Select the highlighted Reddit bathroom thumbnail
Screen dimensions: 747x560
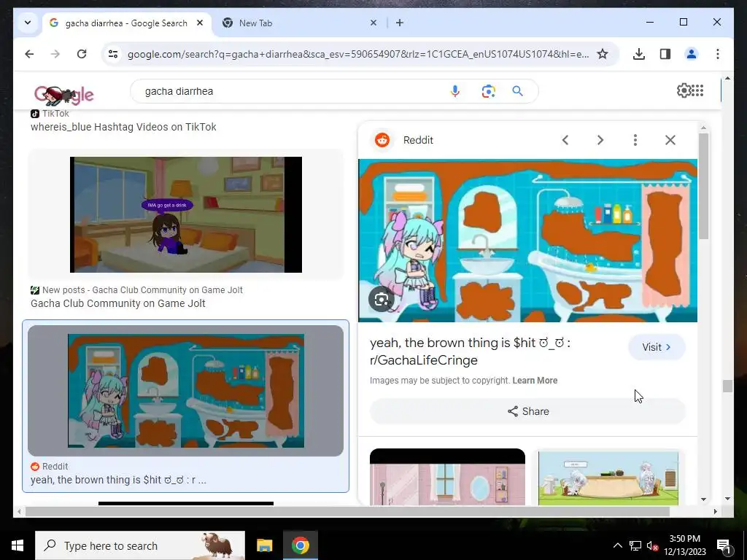[186, 391]
